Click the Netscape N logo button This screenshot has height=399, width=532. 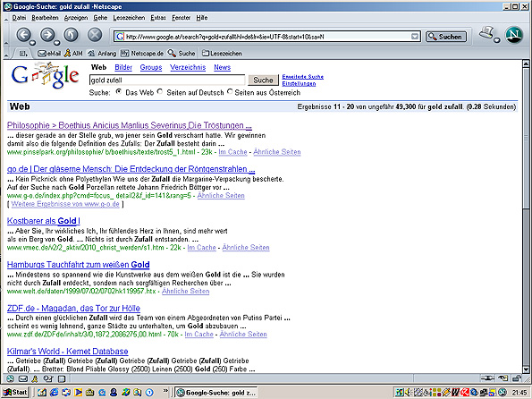tap(514, 35)
